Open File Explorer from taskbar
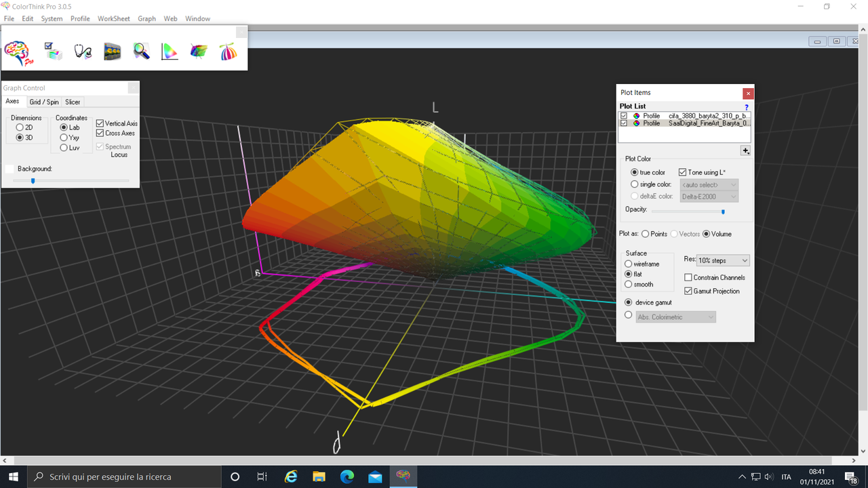Image resolution: width=868 pixels, height=488 pixels. (319, 476)
